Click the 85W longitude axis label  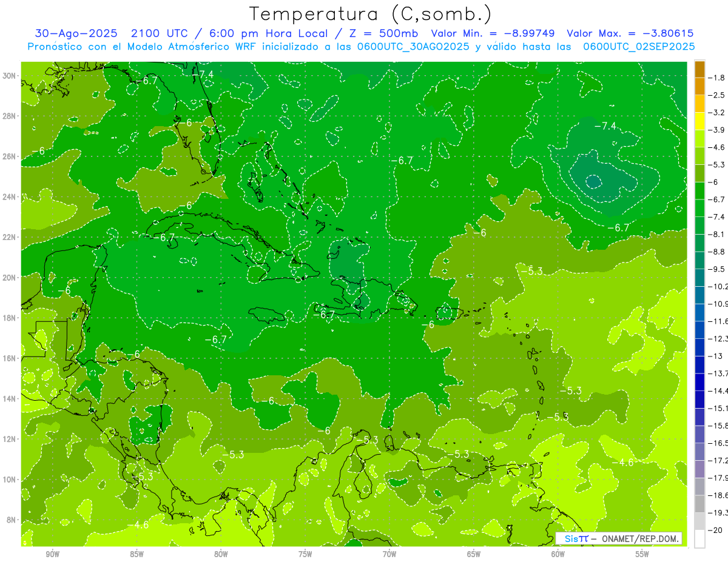coord(136,554)
